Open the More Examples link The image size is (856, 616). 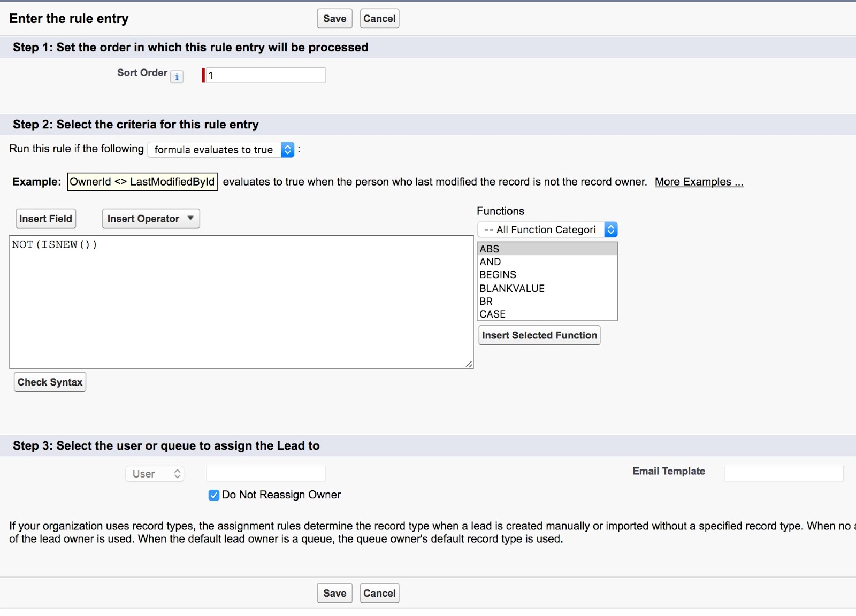coord(698,182)
